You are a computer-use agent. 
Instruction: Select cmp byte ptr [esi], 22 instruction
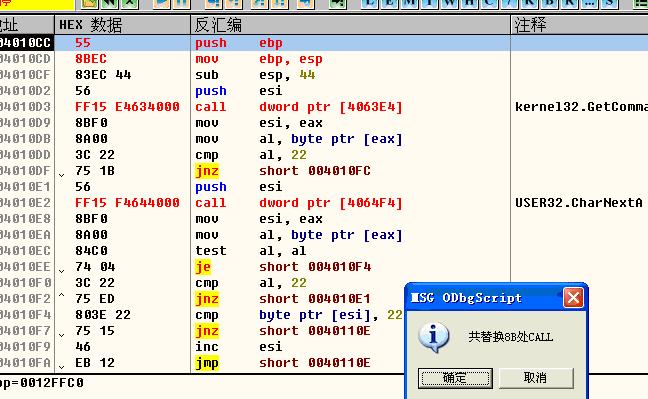(298, 315)
